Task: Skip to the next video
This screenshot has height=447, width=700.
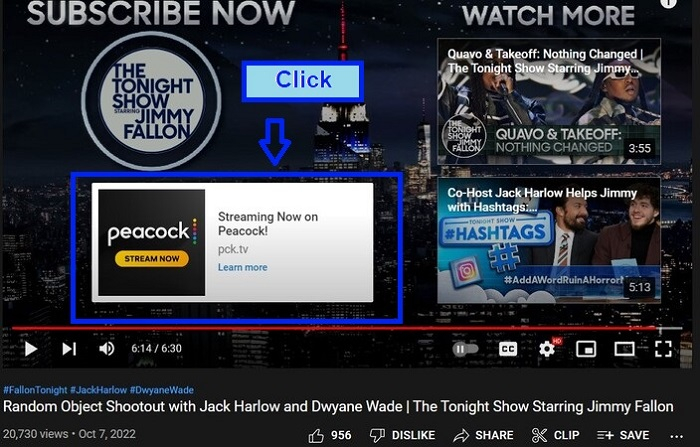Action: tap(69, 349)
